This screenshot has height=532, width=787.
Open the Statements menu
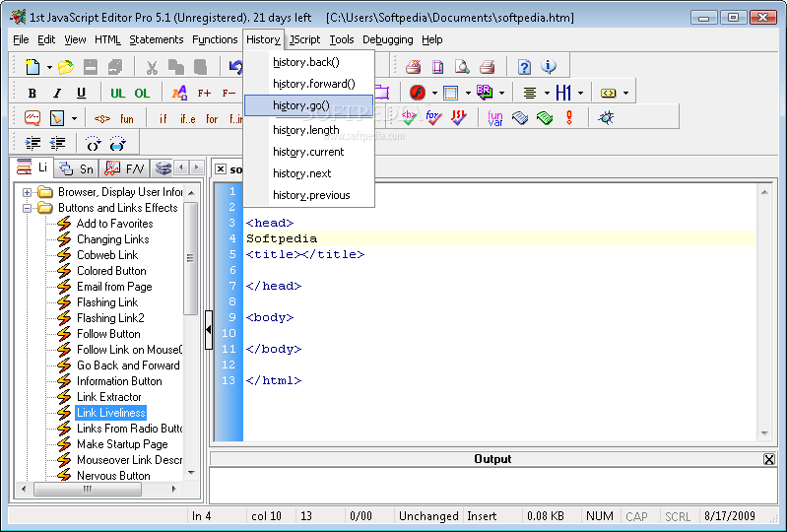click(156, 39)
